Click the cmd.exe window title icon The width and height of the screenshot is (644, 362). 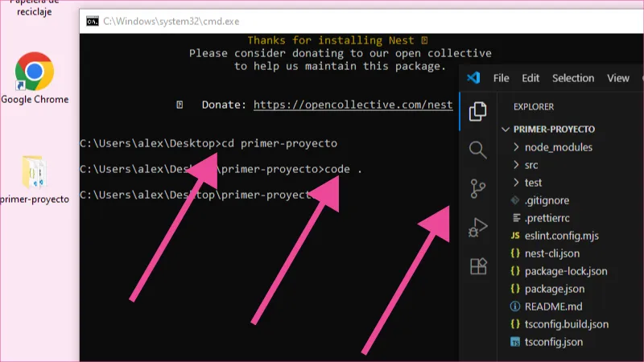(x=93, y=22)
